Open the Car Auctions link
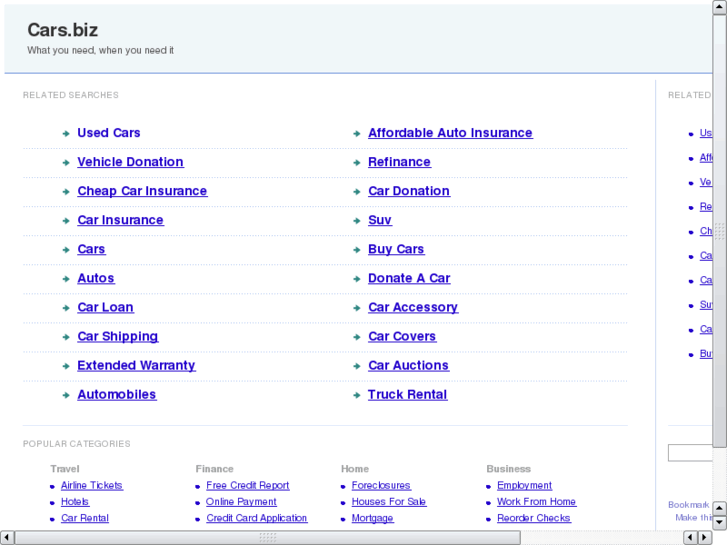 (x=408, y=366)
